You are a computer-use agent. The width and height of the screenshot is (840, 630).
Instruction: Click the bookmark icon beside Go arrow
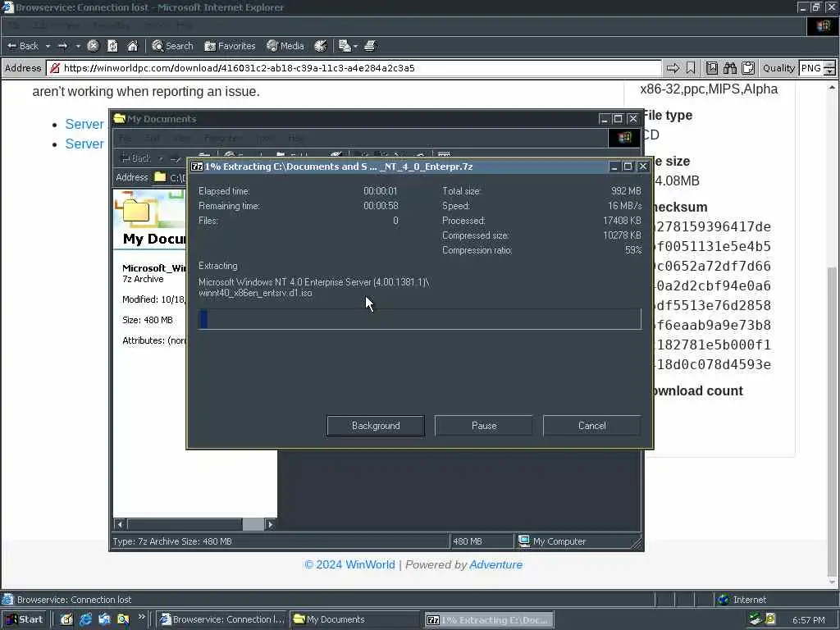[691, 68]
